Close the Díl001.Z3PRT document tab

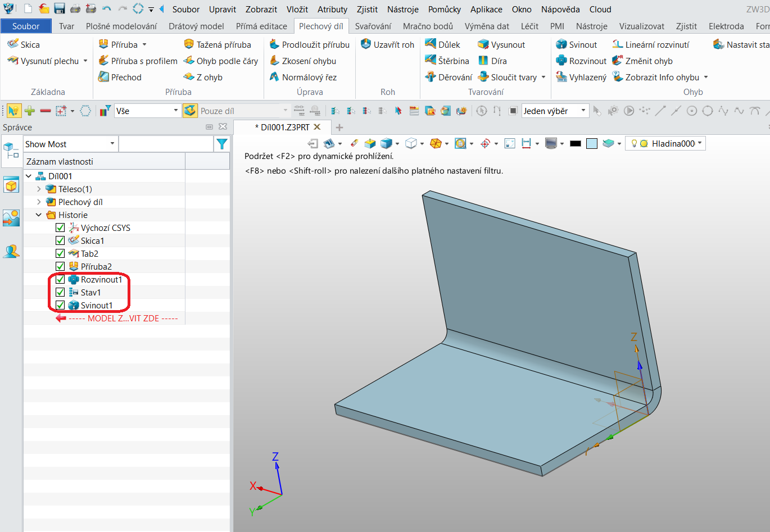317,127
